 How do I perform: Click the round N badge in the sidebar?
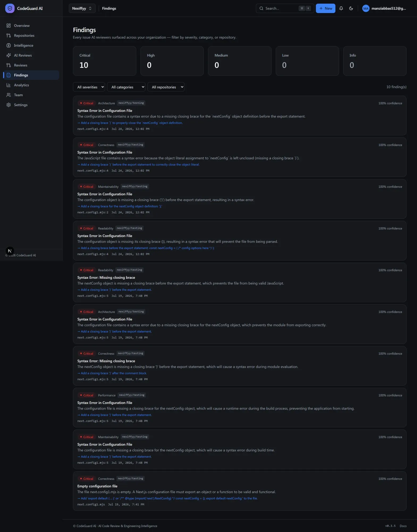10,251
